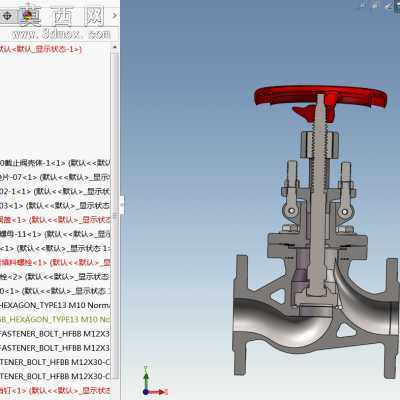Select the 02-1<1> component row
This screenshot has height=400, width=400.
tap(55, 192)
